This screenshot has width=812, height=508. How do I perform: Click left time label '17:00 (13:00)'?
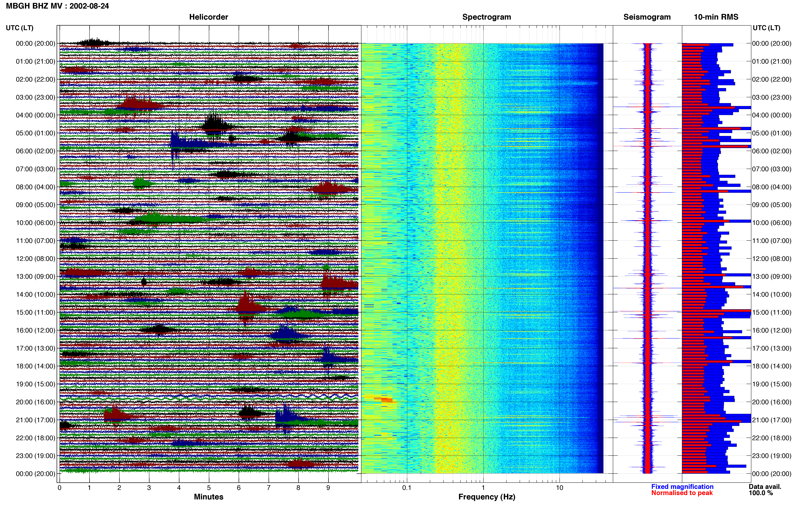click(36, 348)
